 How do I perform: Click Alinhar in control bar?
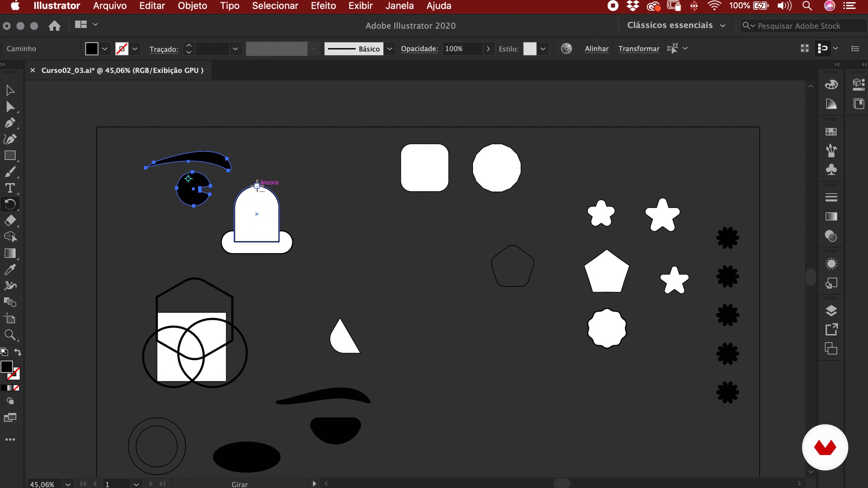point(597,49)
